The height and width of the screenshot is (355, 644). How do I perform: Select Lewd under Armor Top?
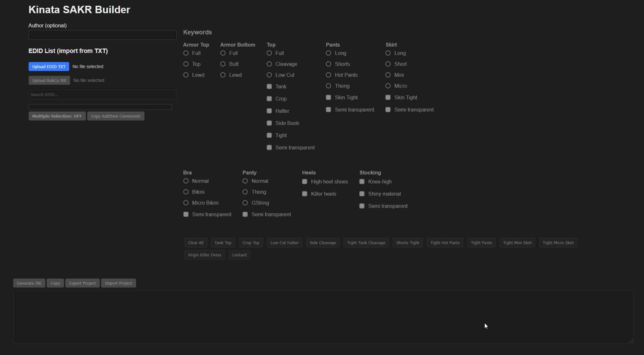[x=186, y=75]
